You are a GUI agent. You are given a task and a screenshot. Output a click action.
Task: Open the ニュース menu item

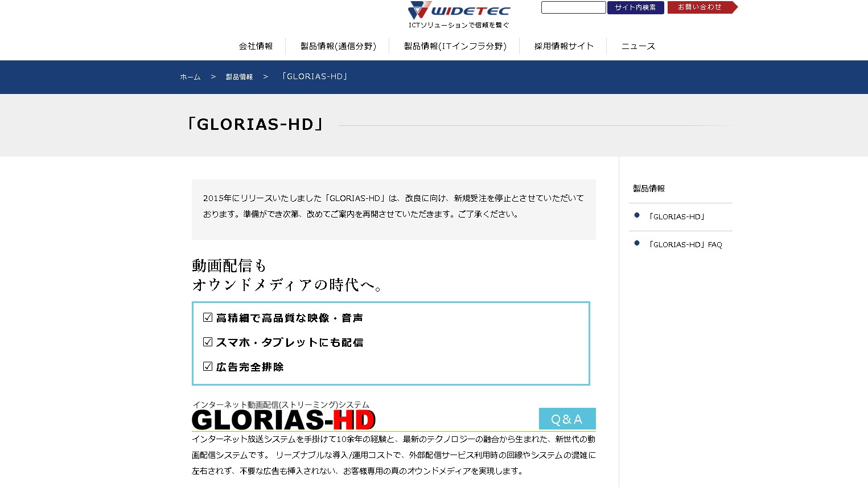coord(638,46)
